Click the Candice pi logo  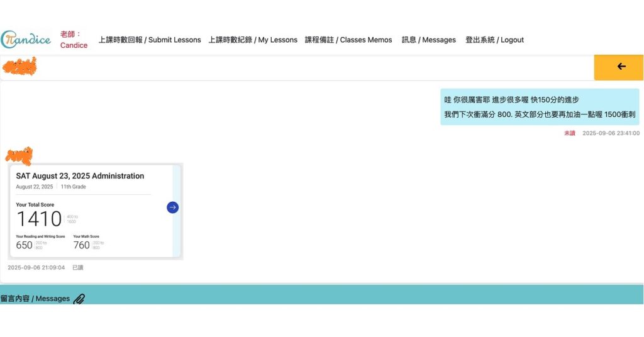pyautogui.click(x=26, y=40)
